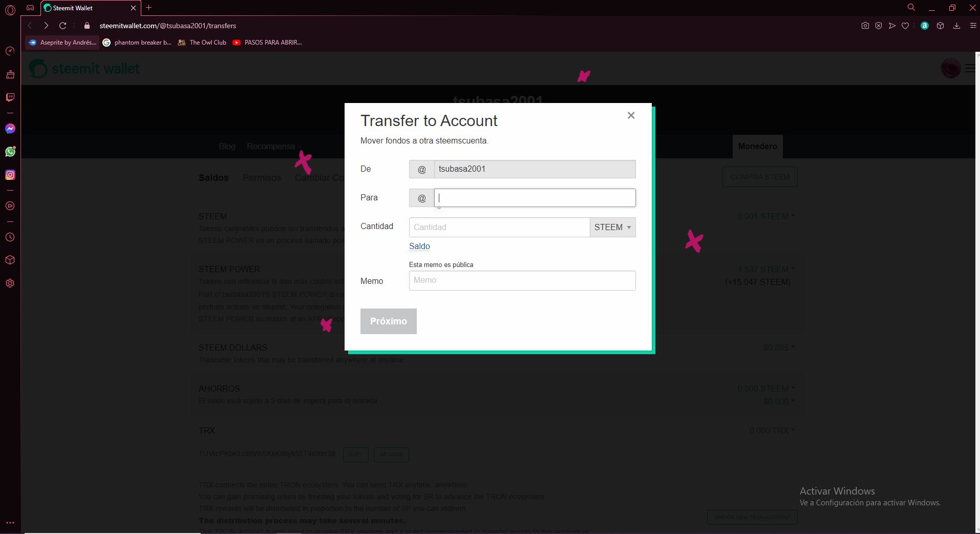Select the Monedero tab

click(757, 147)
